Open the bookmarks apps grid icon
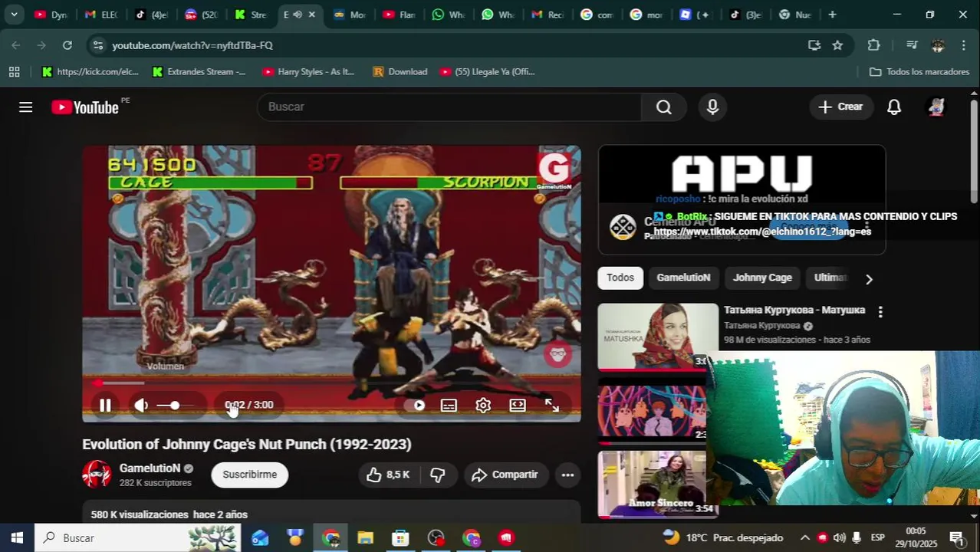The image size is (980, 552). point(14,71)
